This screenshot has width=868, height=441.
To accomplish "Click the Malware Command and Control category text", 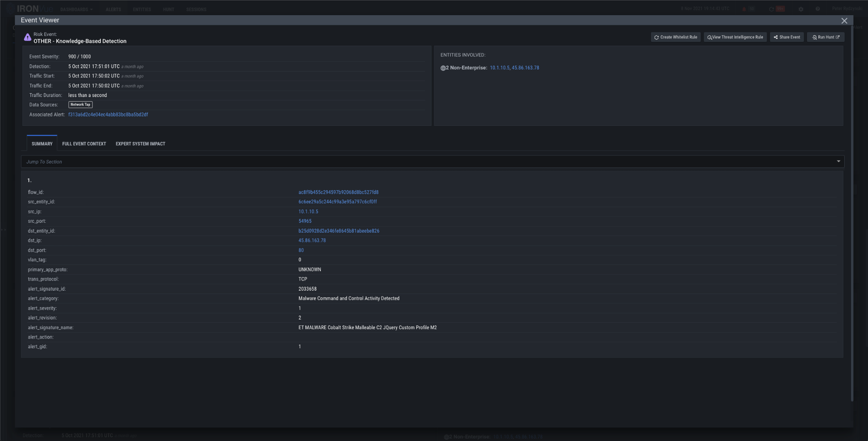I will (349, 298).
